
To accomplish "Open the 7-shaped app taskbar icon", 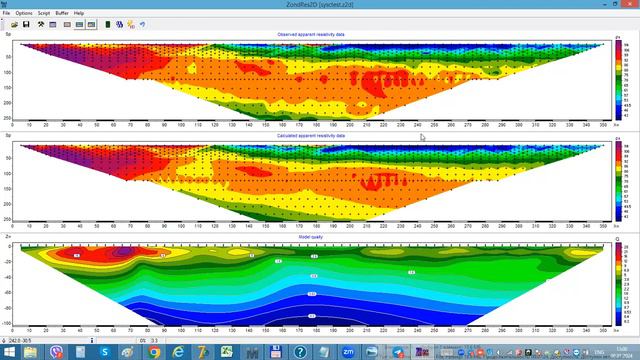I will pyautogui.click(x=202, y=352).
